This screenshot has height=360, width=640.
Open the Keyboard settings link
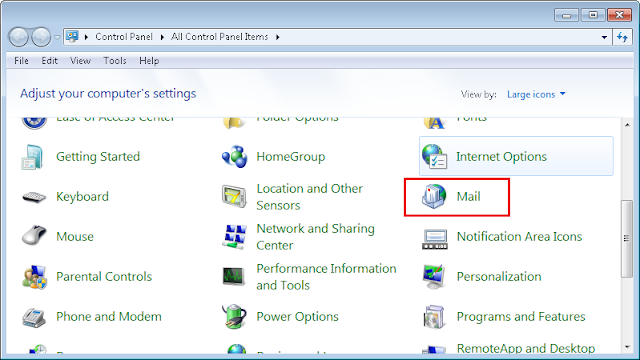click(x=82, y=197)
